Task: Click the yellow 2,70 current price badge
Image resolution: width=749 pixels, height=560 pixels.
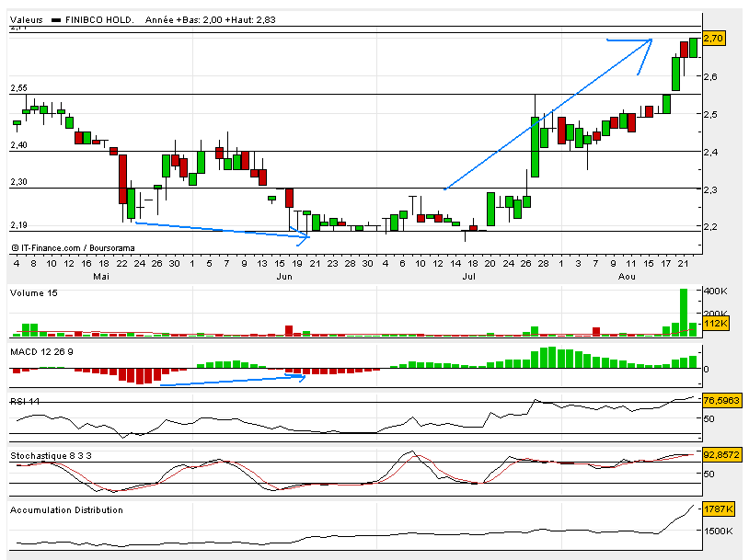Action: pos(714,39)
